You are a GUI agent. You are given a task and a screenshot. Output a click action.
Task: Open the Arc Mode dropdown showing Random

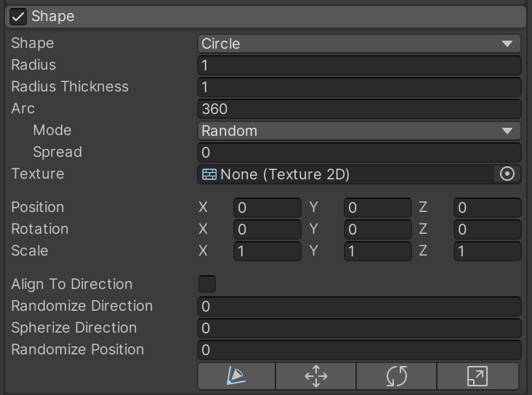359,131
